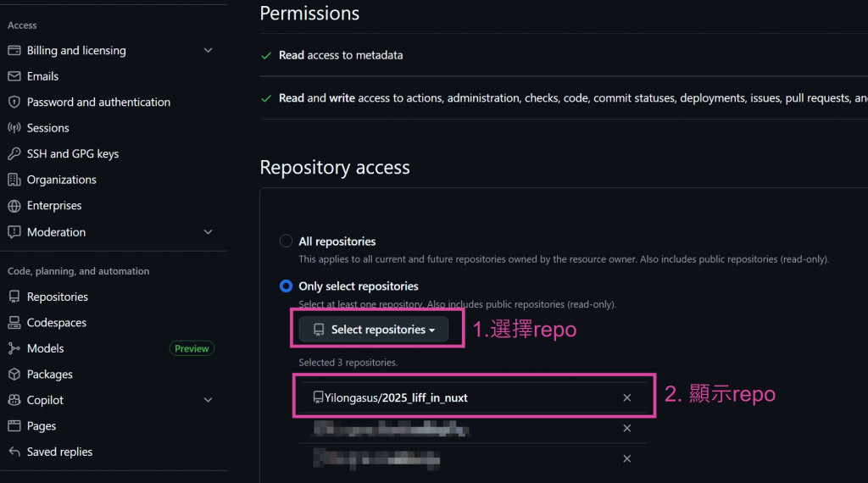Open the Emails settings page
The height and width of the screenshot is (483, 868).
[42, 76]
